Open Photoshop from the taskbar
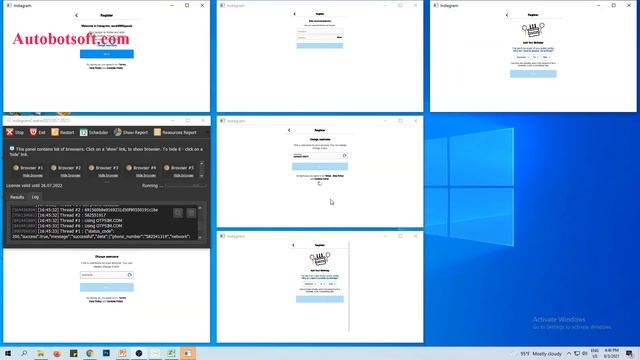Screen dimensions: 640x360 [106, 353]
